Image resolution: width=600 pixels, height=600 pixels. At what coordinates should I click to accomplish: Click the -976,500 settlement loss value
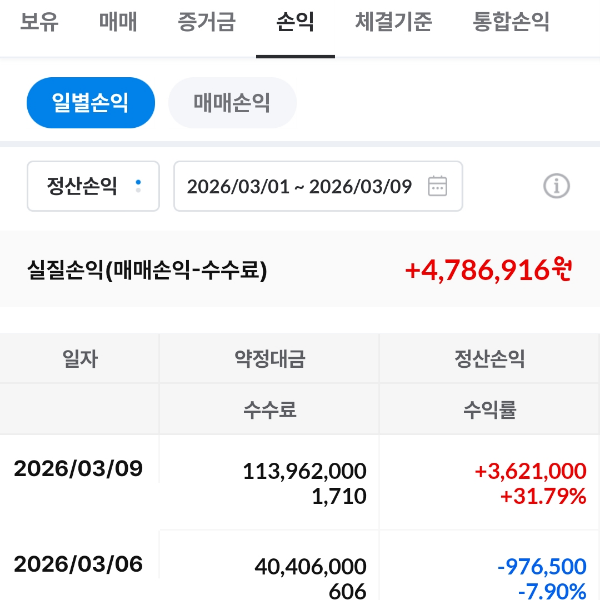(541, 567)
